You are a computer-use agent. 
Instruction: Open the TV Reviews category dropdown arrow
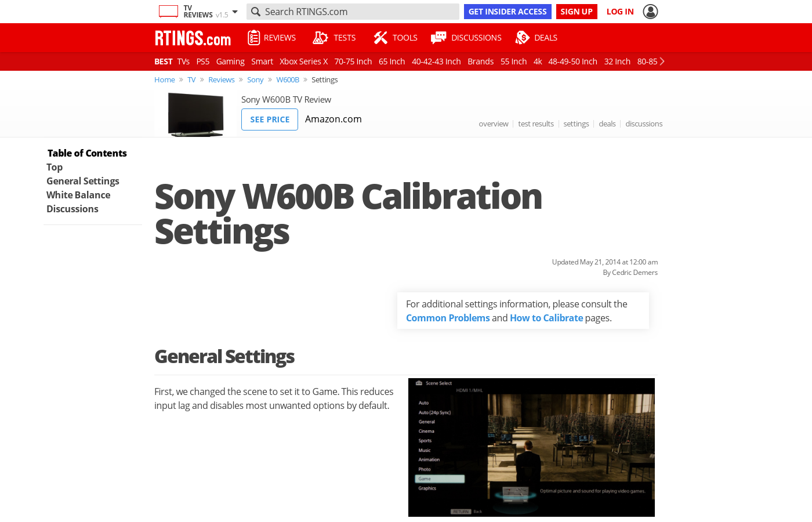coord(235,12)
